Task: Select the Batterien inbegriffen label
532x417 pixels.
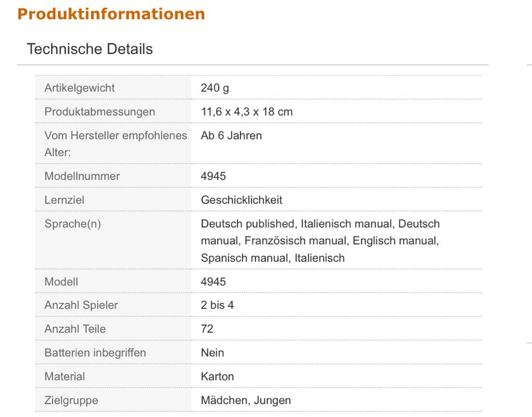Action: pos(95,353)
